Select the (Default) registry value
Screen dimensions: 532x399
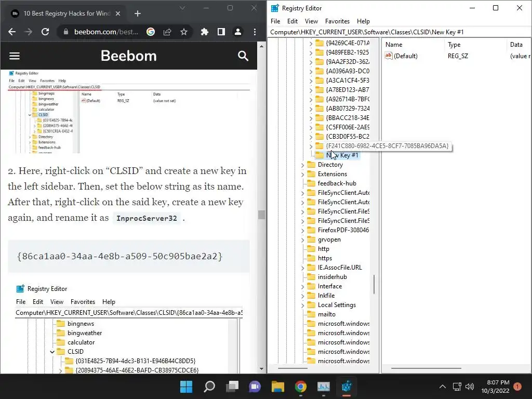coord(405,56)
